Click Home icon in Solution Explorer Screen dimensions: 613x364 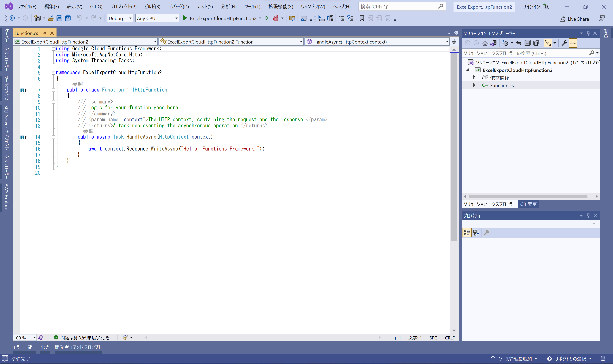coord(485,43)
